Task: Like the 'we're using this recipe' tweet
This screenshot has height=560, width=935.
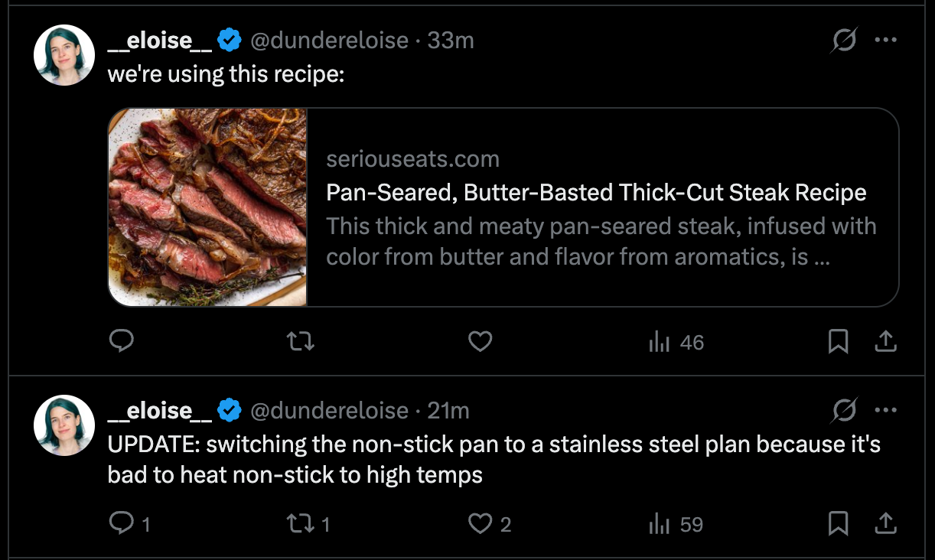Action: click(480, 341)
